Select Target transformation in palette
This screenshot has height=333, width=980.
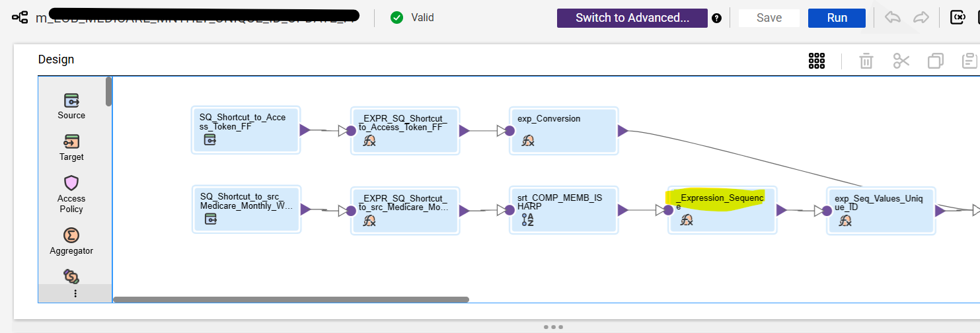71,147
